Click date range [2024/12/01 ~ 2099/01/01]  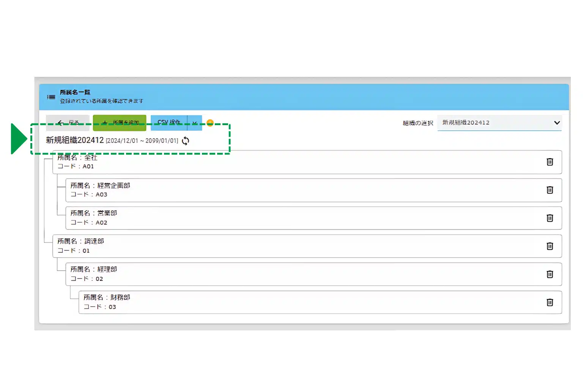pos(142,141)
